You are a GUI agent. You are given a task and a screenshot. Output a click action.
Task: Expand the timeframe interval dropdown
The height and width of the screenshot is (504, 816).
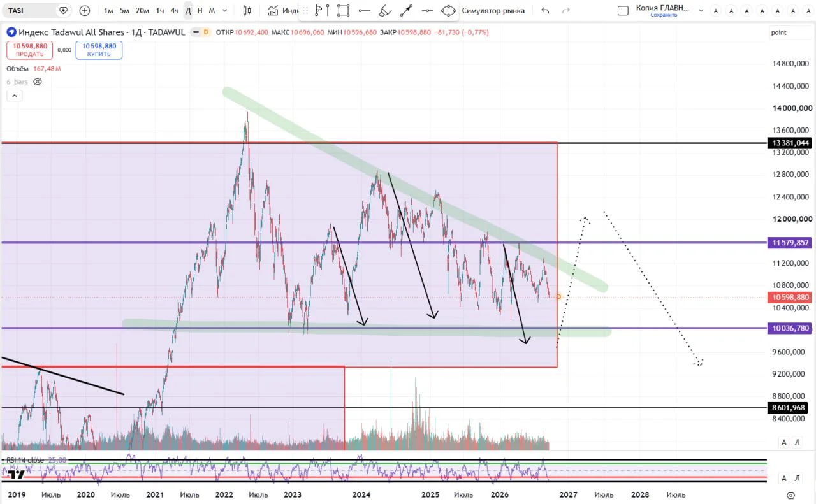[224, 10]
